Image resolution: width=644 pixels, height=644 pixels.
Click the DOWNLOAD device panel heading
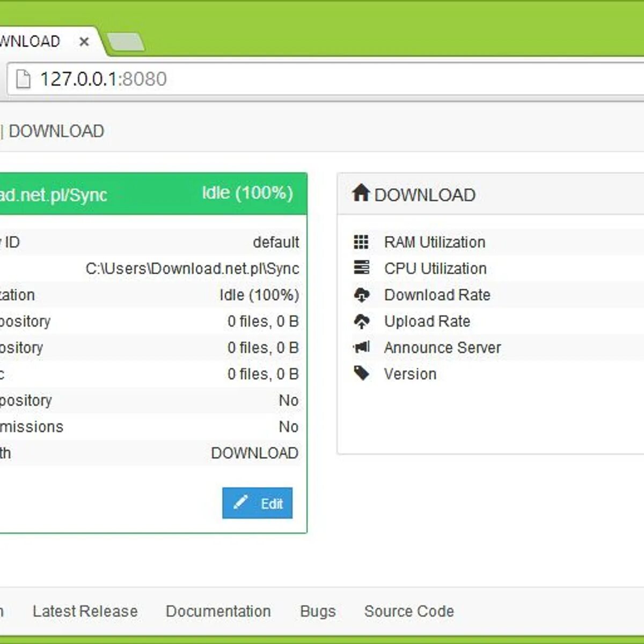[425, 194]
